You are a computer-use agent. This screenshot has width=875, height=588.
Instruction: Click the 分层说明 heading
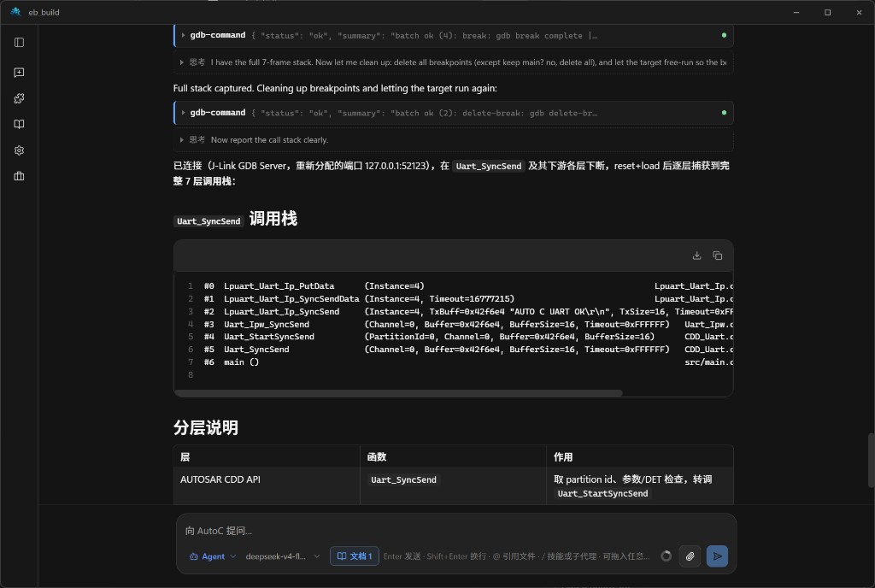206,428
